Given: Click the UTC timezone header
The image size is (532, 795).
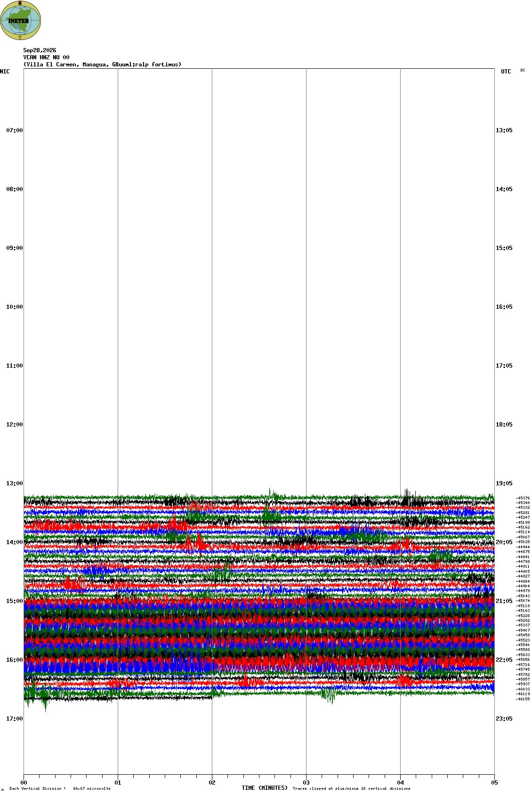Looking at the screenshot, I should tap(506, 72).
